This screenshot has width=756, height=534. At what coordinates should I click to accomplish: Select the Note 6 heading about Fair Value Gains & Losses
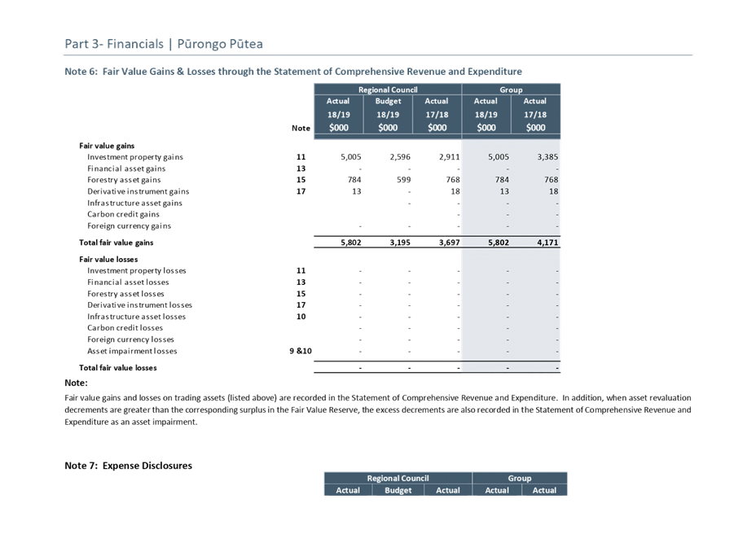pyautogui.click(x=293, y=72)
